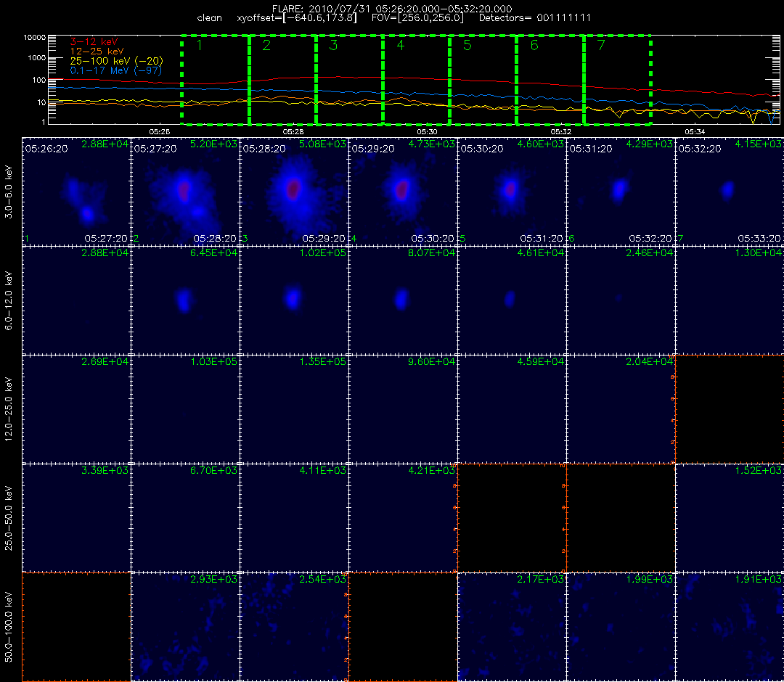This screenshot has height=682, width=784.
Task: Click the 6.0-12.0 keV panel labeled 2.46E+04
Action: tap(621, 301)
